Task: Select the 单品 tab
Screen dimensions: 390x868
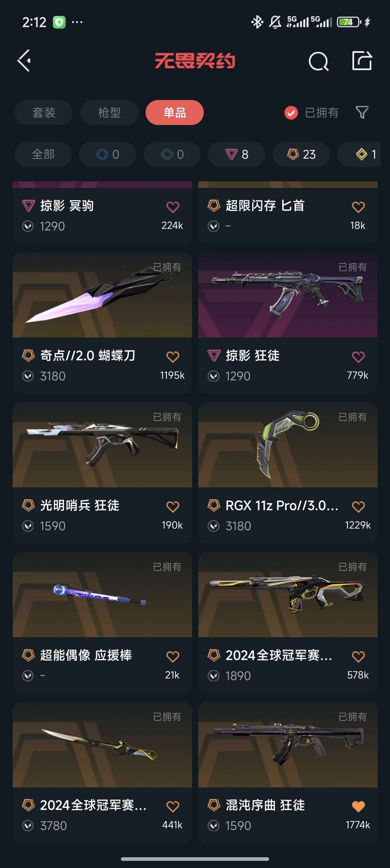Action: [175, 112]
